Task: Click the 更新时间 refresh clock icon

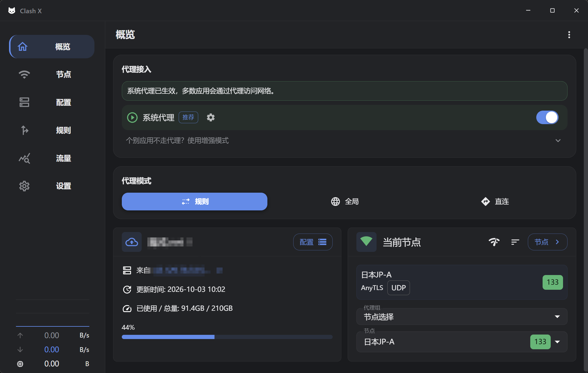Action: (x=127, y=289)
